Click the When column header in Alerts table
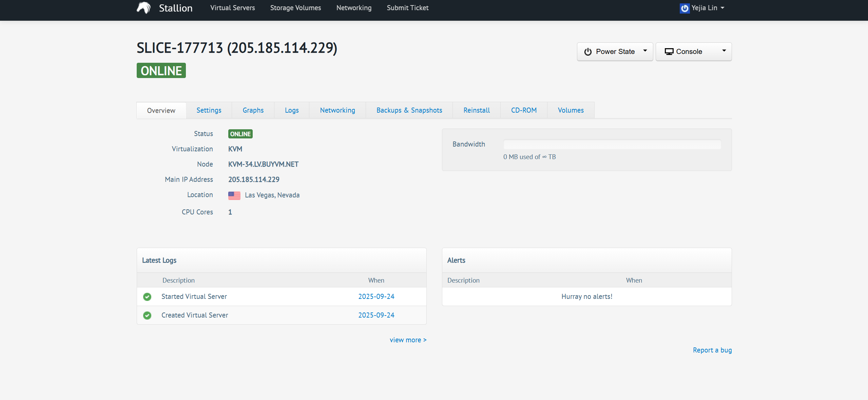 [634, 281]
